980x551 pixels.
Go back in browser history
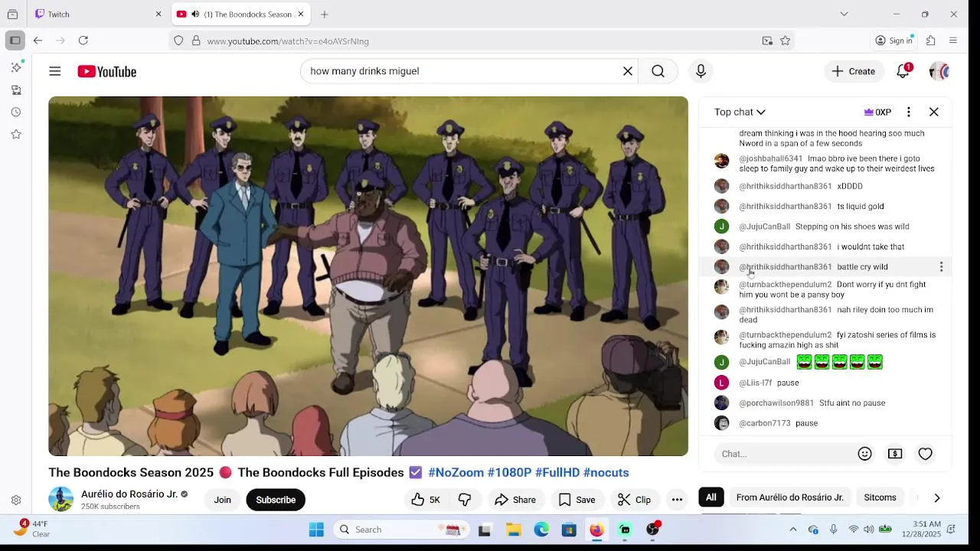click(x=38, y=41)
